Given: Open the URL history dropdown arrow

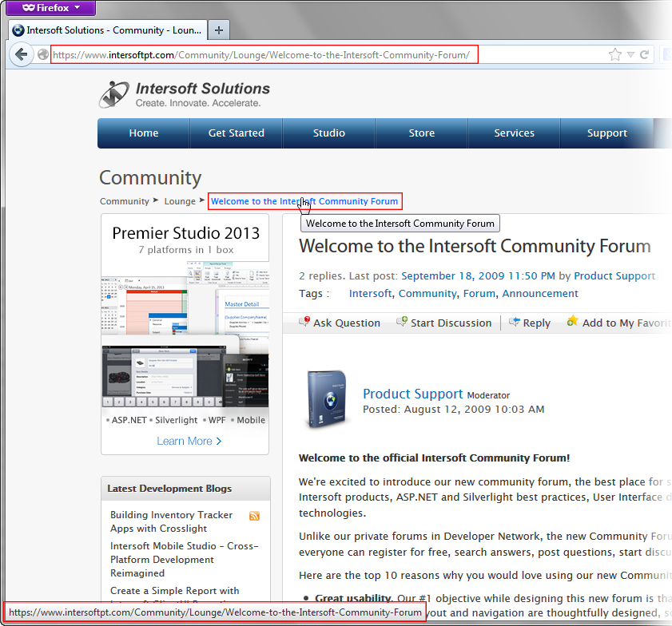Looking at the screenshot, I should [x=630, y=54].
